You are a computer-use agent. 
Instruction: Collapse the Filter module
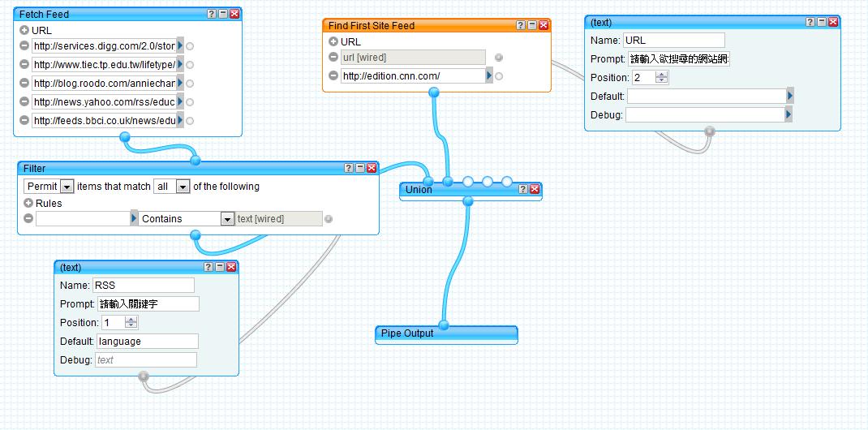tap(359, 168)
